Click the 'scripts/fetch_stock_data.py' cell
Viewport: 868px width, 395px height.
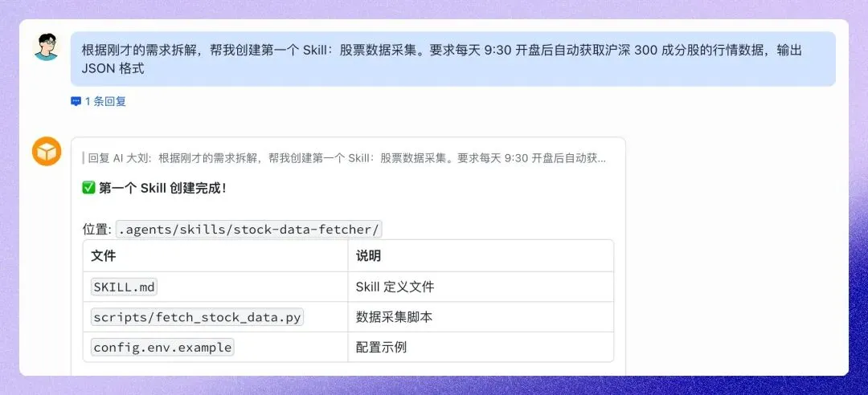(x=215, y=317)
